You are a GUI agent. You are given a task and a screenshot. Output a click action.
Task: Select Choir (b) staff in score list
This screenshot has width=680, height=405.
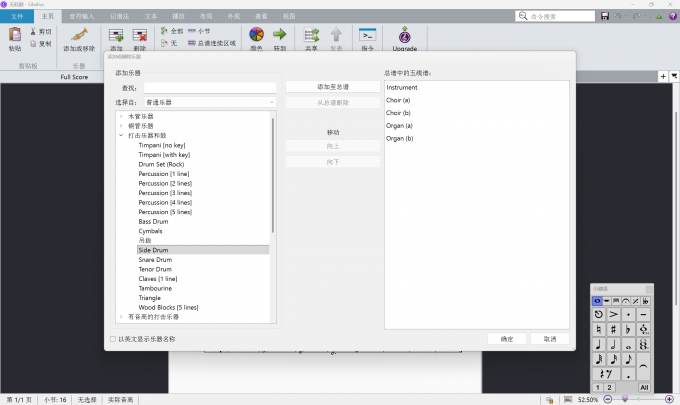coord(398,113)
